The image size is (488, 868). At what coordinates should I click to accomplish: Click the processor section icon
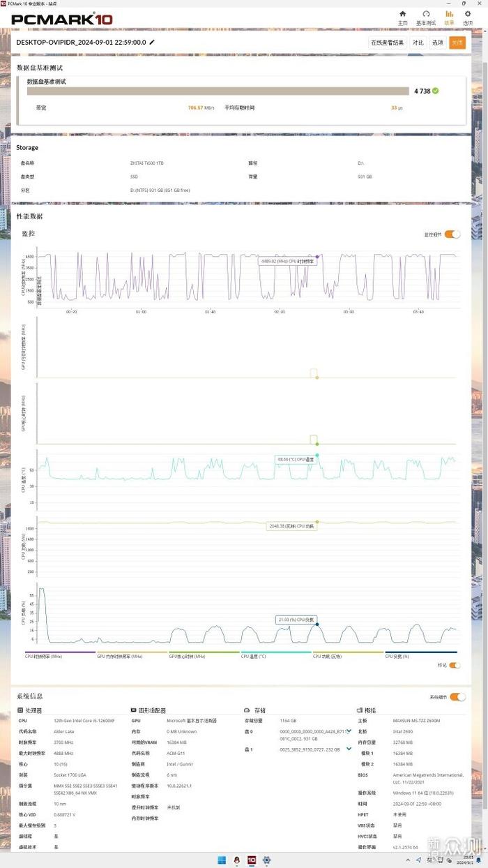tap(20, 710)
